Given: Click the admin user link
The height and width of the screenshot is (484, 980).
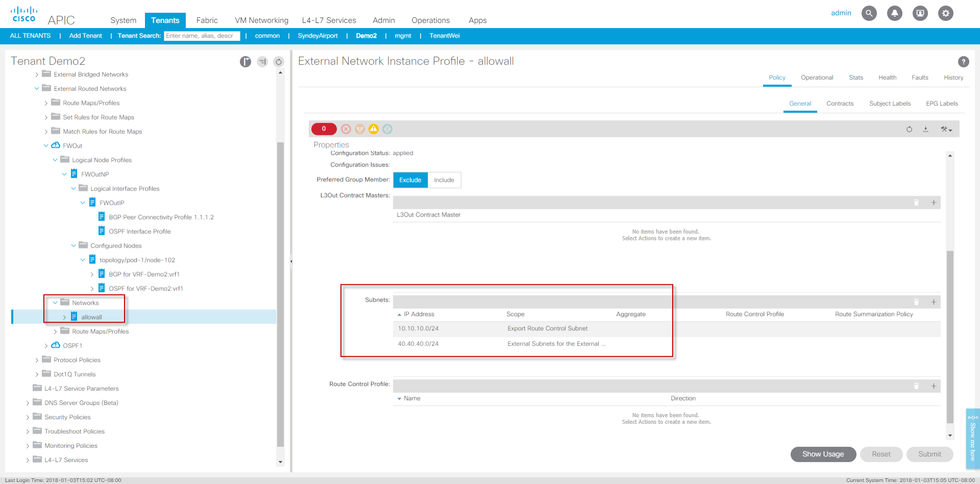Looking at the screenshot, I should (841, 13).
